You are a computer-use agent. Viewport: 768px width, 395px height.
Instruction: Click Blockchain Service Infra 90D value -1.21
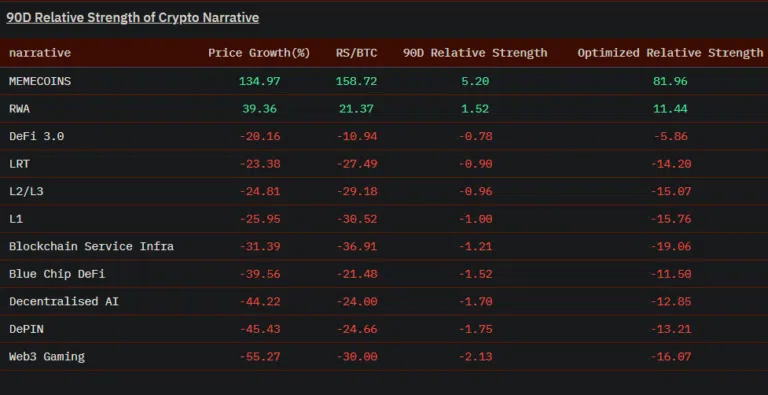(x=475, y=246)
